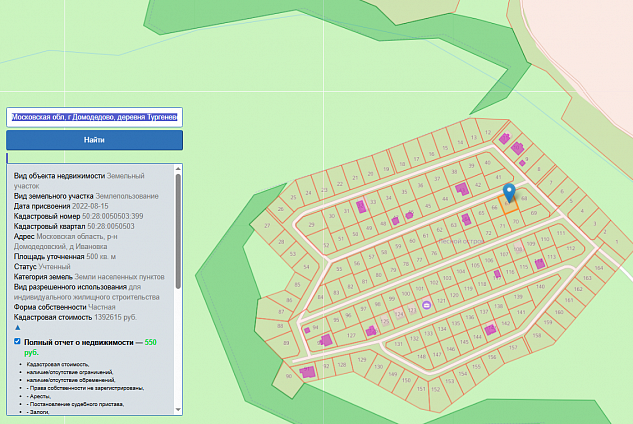Click the info panel vertical scrollbar thumb
Screen dimensions: 633x424
(178, 231)
